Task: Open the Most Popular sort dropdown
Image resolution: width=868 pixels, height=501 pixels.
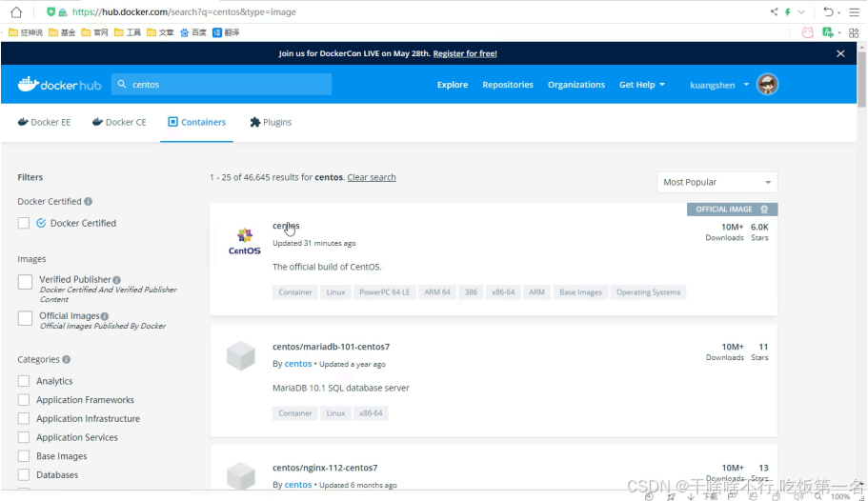Action: (717, 182)
